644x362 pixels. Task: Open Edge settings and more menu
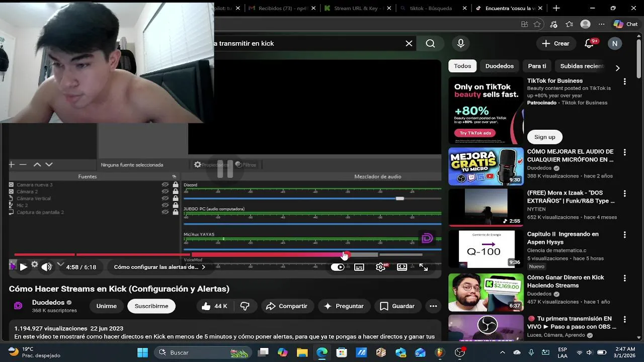click(x=601, y=24)
